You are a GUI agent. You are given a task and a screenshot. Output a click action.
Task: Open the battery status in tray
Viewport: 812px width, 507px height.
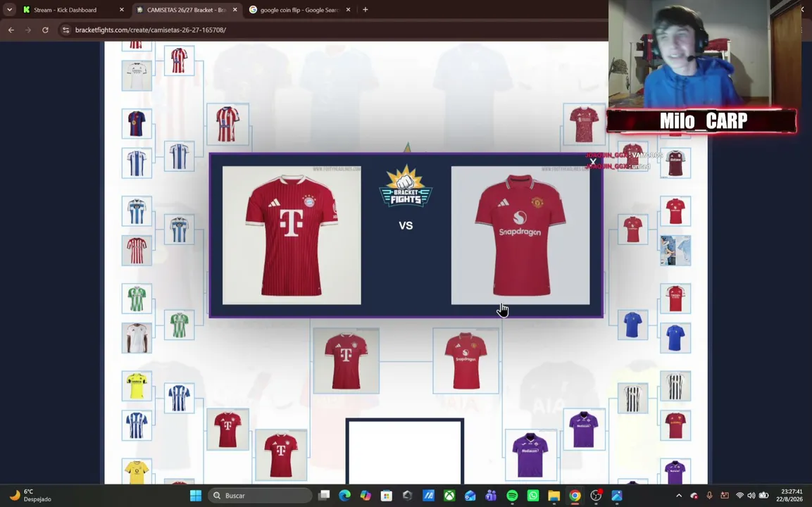tap(764, 496)
